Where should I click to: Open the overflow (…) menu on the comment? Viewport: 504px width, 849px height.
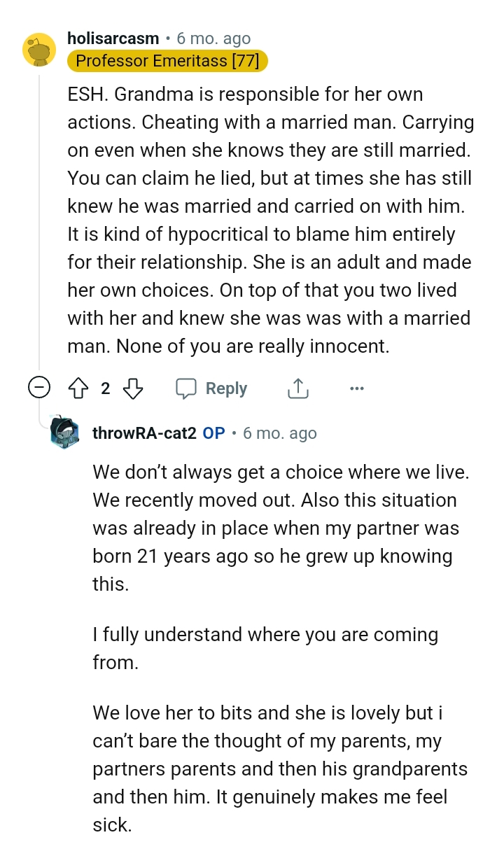tap(357, 388)
